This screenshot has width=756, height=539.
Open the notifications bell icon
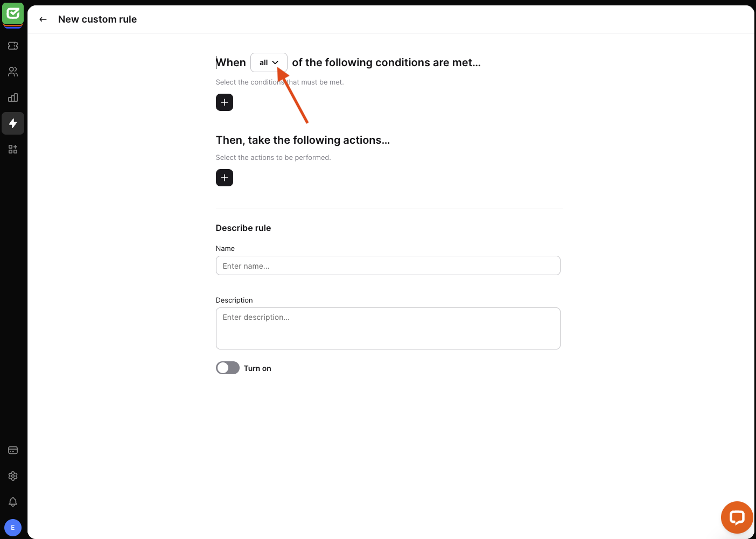(x=13, y=502)
